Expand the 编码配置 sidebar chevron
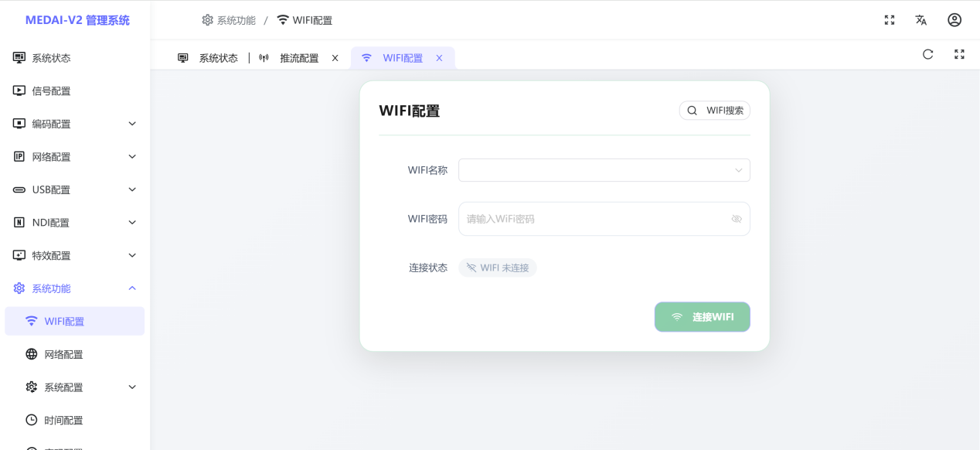The image size is (980, 450). [132, 124]
